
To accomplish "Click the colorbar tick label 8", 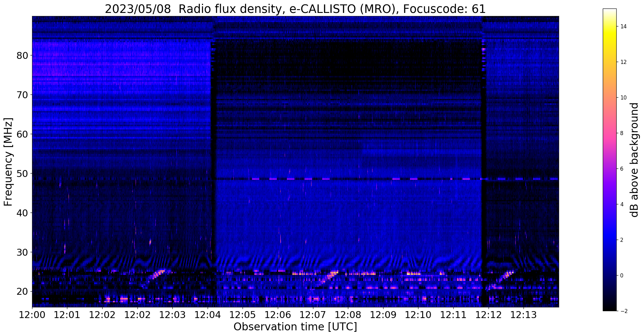I will [622, 133].
